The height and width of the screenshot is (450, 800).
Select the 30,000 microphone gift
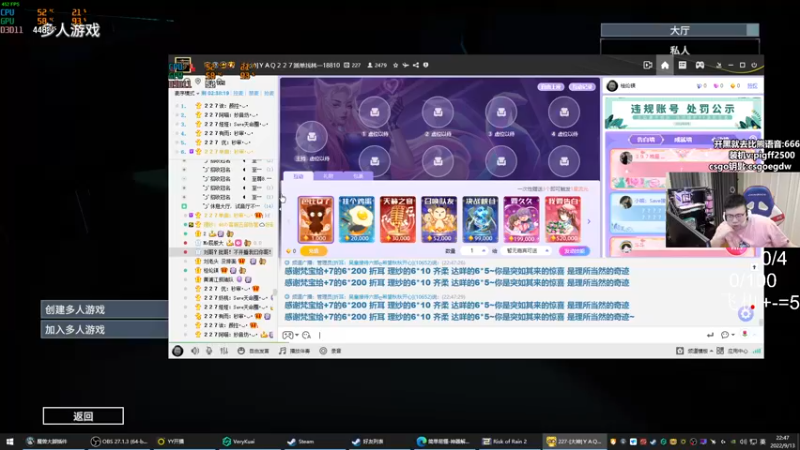397,219
